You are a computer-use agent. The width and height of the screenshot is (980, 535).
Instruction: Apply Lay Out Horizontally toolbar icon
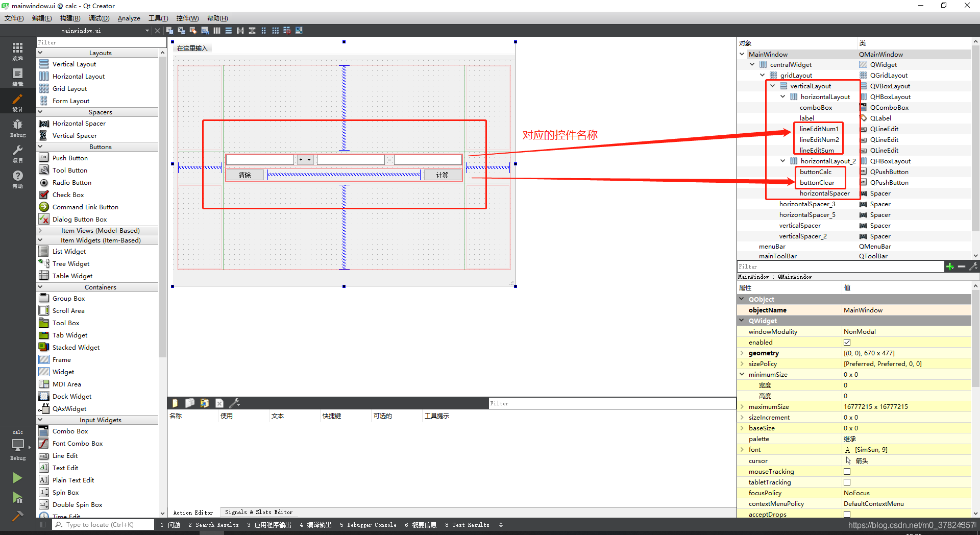[217, 31]
